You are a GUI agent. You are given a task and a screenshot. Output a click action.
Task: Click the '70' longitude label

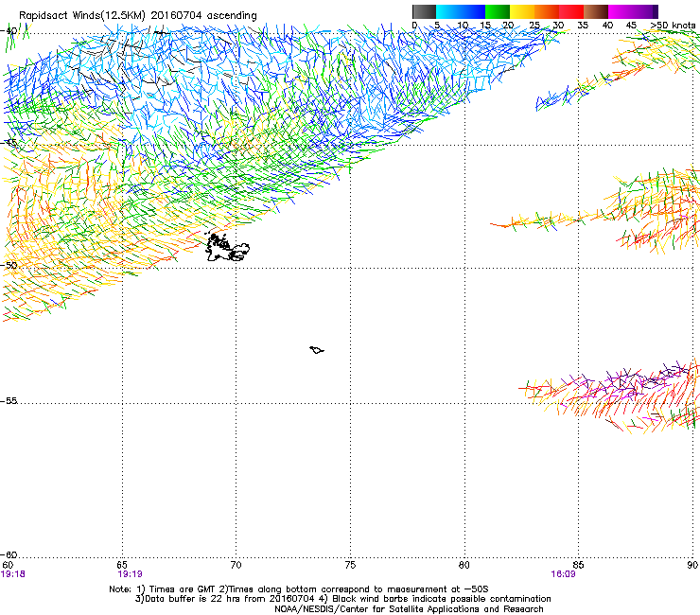[x=236, y=566]
